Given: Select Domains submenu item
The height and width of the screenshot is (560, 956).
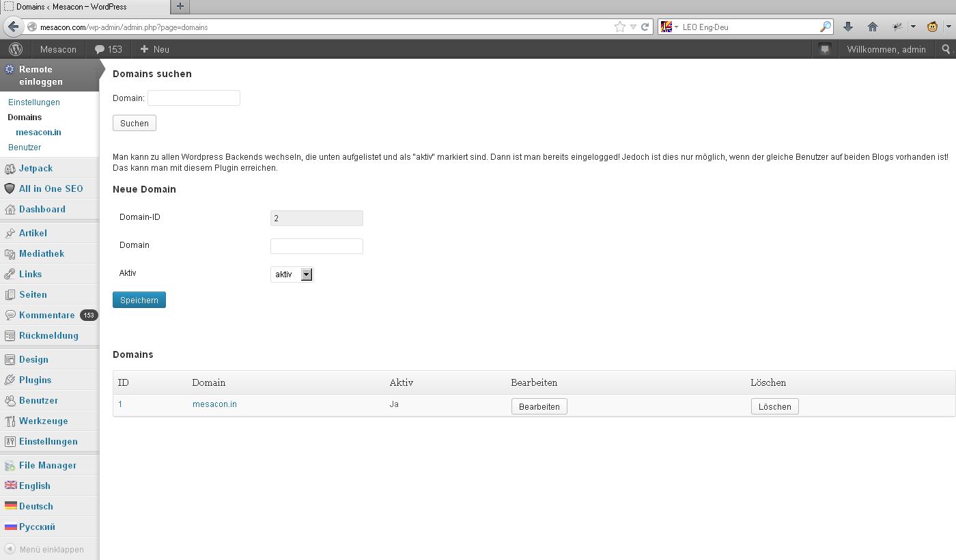Looking at the screenshot, I should 25,117.
